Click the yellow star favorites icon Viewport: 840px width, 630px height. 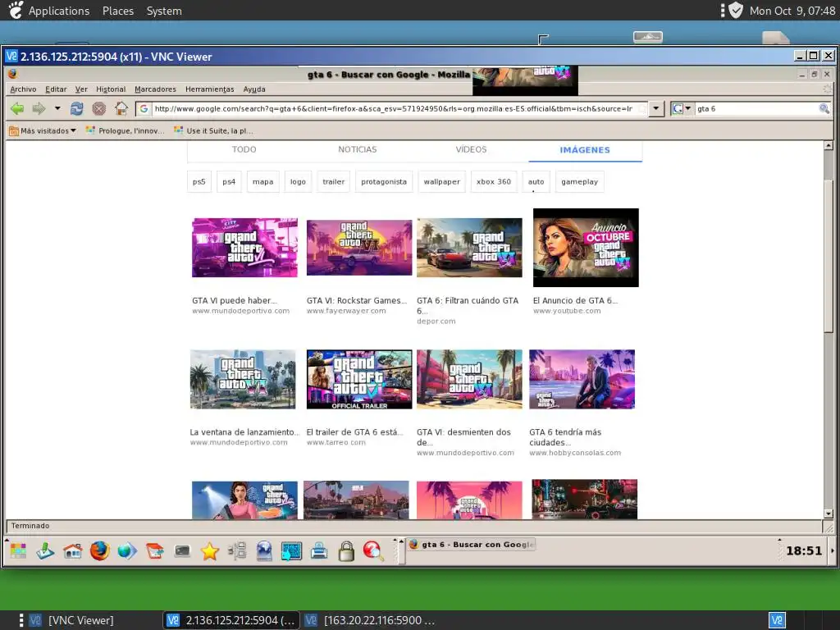(x=209, y=550)
